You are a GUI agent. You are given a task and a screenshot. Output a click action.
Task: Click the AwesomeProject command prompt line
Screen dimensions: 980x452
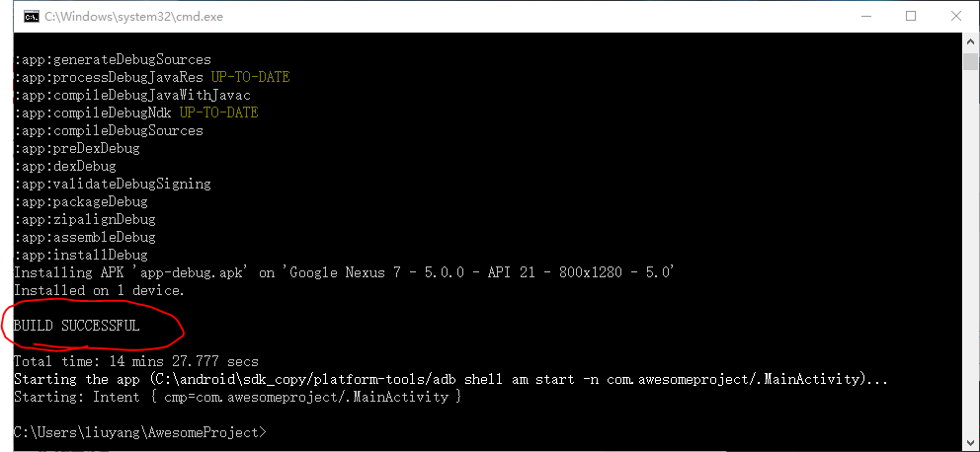(140, 432)
